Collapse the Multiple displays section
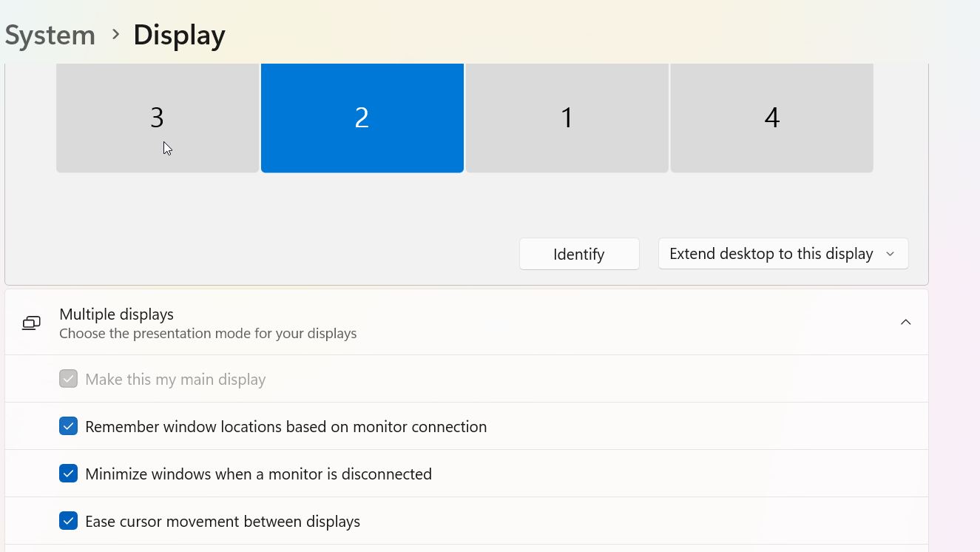Screen dimensions: 980x552 [905, 323]
